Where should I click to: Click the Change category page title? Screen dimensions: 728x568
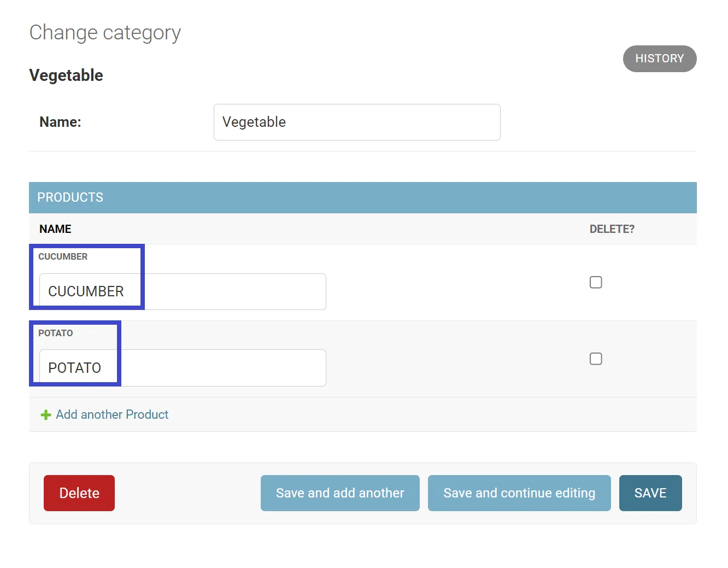105,33
